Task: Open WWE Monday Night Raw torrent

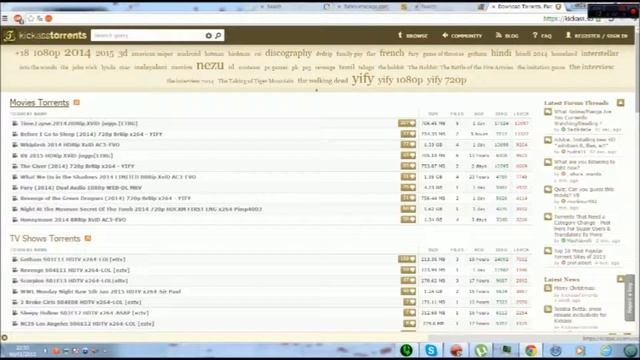Action: [x=100, y=291]
